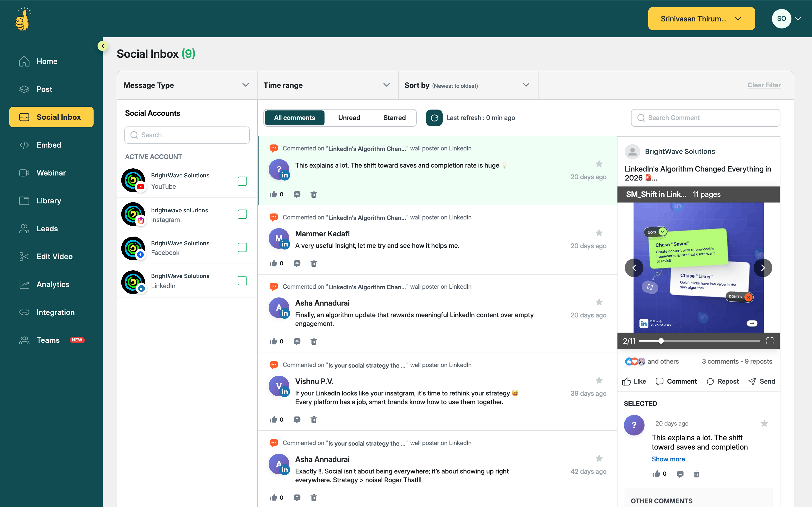Open reply icon on Asha's algorithm comment
The width and height of the screenshot is (812, 507).
297,341
